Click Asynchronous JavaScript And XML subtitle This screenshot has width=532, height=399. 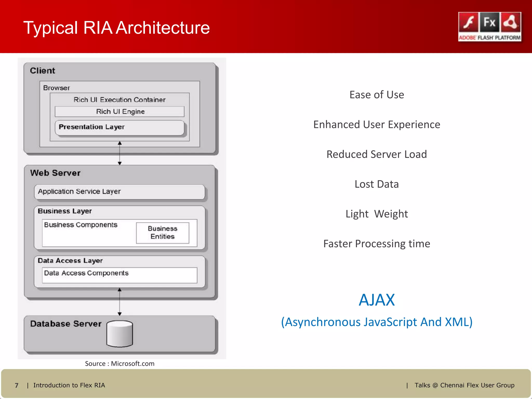377,322
